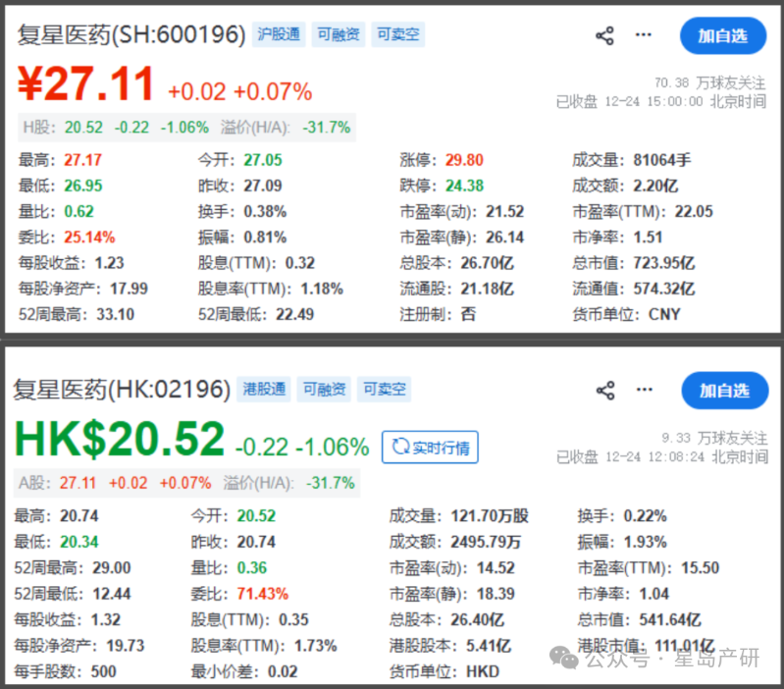784x689 pixels.
Task: Click 成交量 121.70万股 value
Action: pyautogui.click(x=490, y=516)
